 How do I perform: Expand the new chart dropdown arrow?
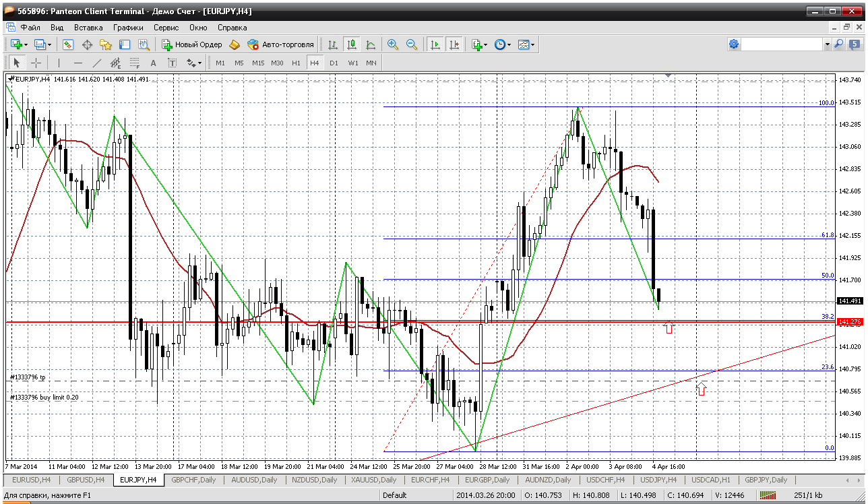pyautogui.click(x=26, y=44)
